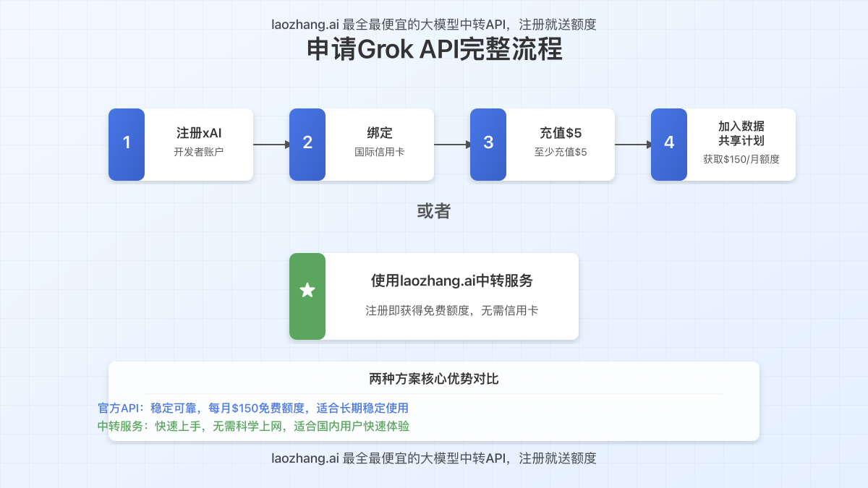Click the '或者' separator text

[434, 211]
